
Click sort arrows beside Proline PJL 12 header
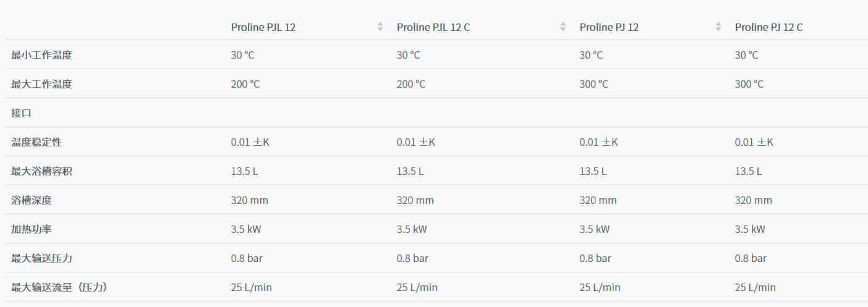coord(380,27)
